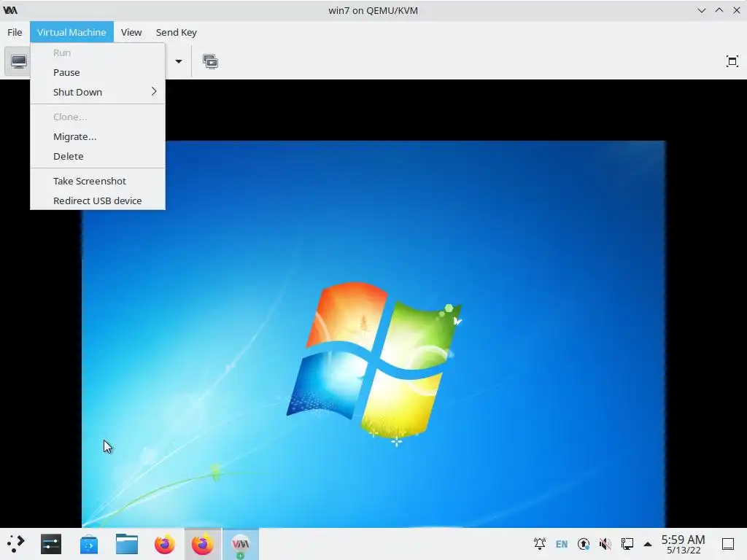This screenshot has height=560, width=747.
Task: Open Dolphin file manager icon
Action: click(127, 544)
